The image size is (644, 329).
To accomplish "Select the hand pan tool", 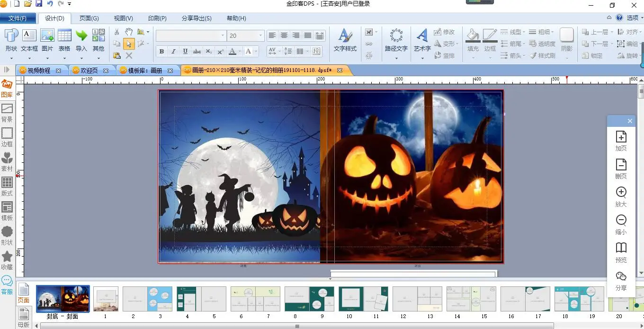I will 129,32.
